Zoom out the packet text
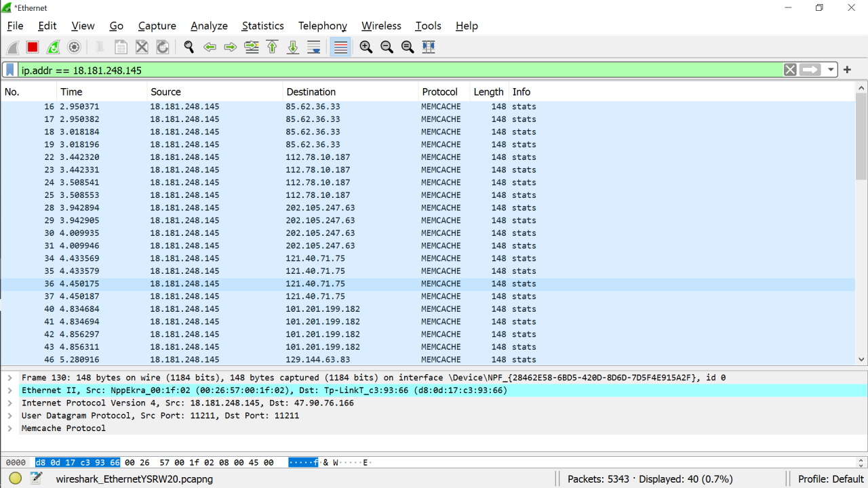This screenshot has width=868, height=488. pos(387,47)
